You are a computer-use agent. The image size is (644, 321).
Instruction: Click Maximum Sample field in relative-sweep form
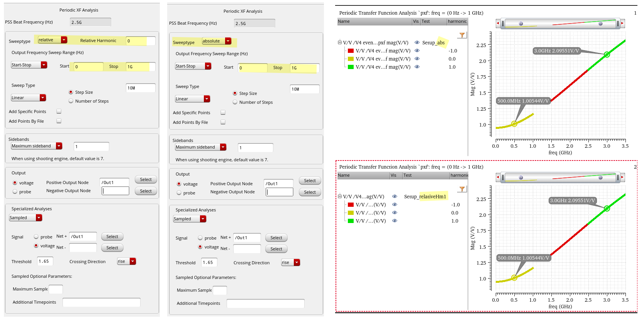coord(56,289)
